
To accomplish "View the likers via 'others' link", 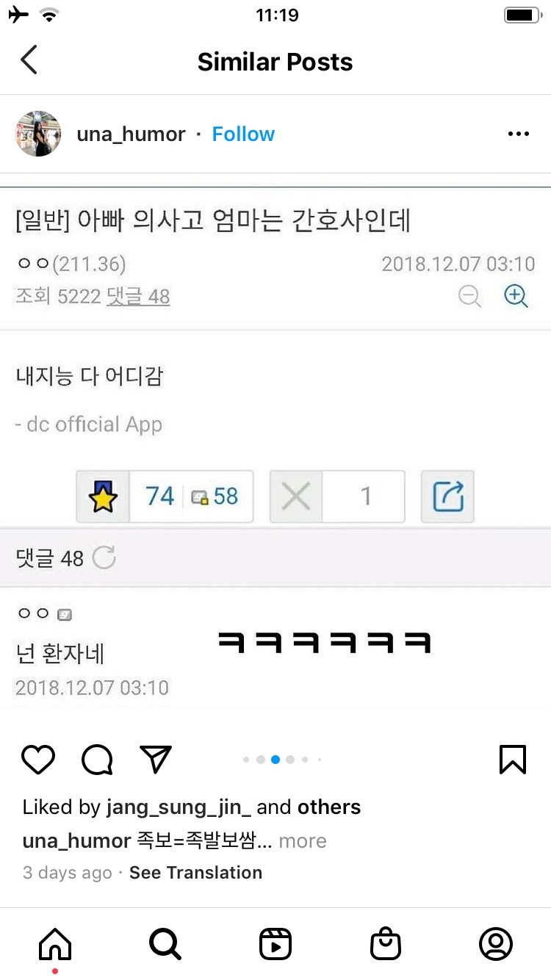I will [x=329, y=807].
